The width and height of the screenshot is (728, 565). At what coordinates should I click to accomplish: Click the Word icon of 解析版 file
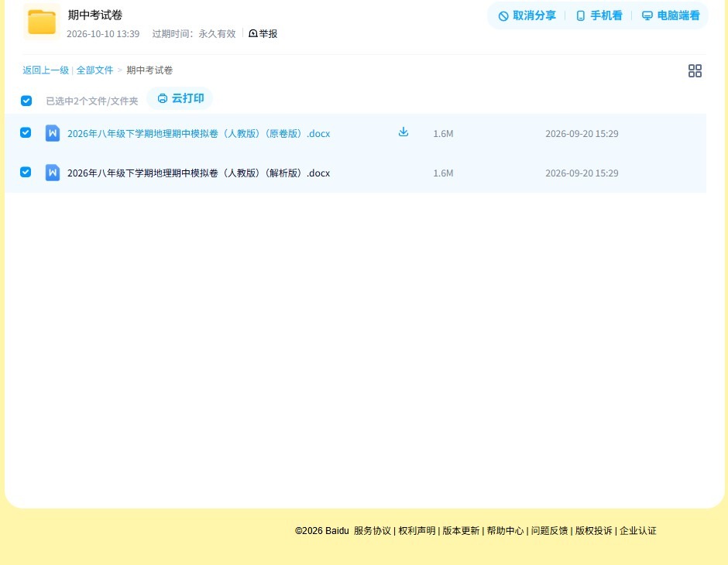coord(53,173)
